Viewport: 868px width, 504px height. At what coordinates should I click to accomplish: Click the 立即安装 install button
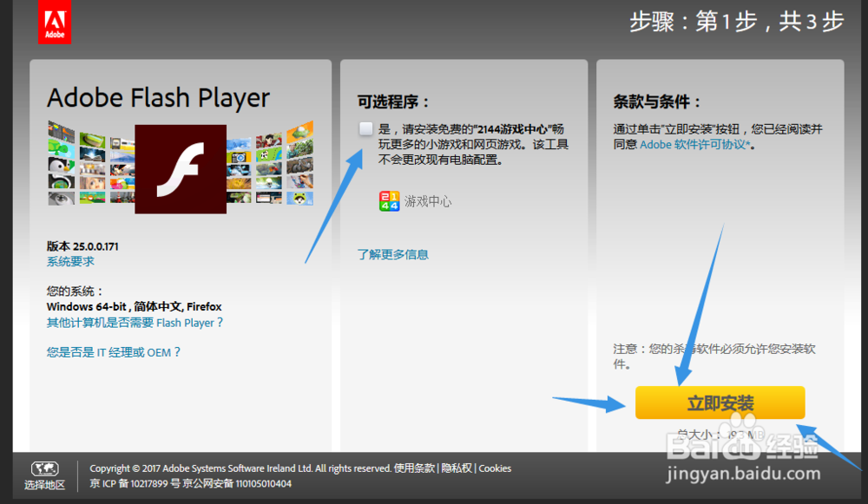tap(720, 403)
